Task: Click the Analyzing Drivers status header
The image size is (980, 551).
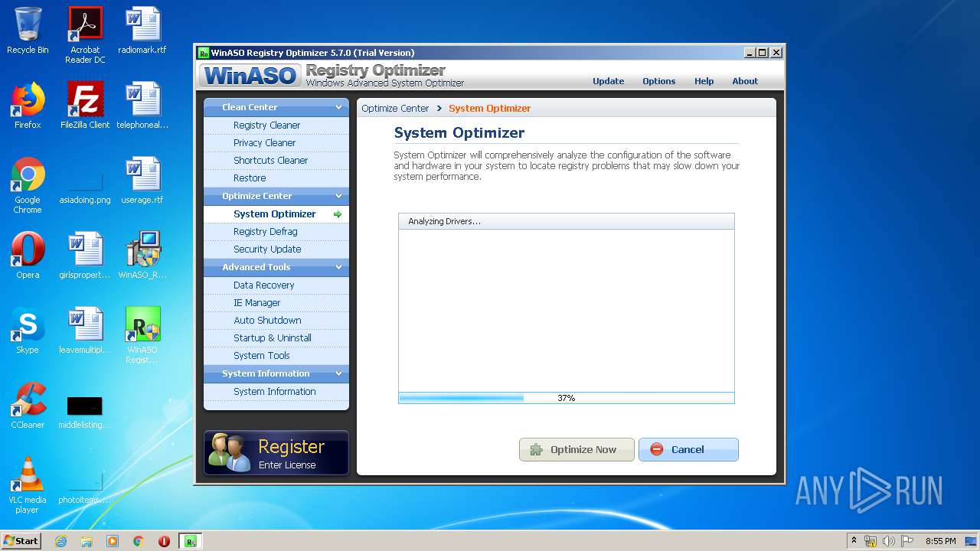Action: pos(566,221)
